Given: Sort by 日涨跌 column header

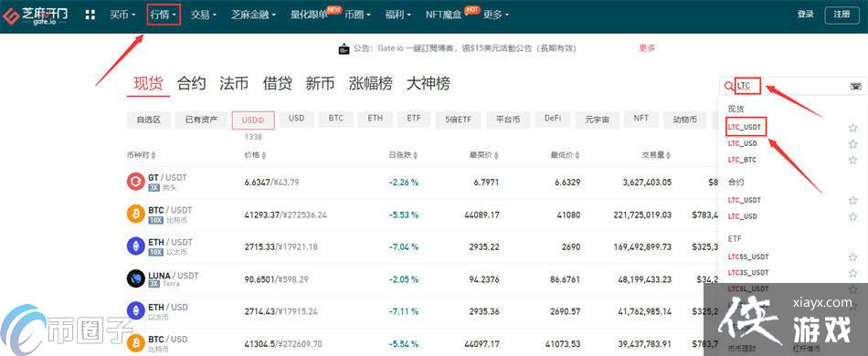Looking at the screenshot, I should click(403, 155).
